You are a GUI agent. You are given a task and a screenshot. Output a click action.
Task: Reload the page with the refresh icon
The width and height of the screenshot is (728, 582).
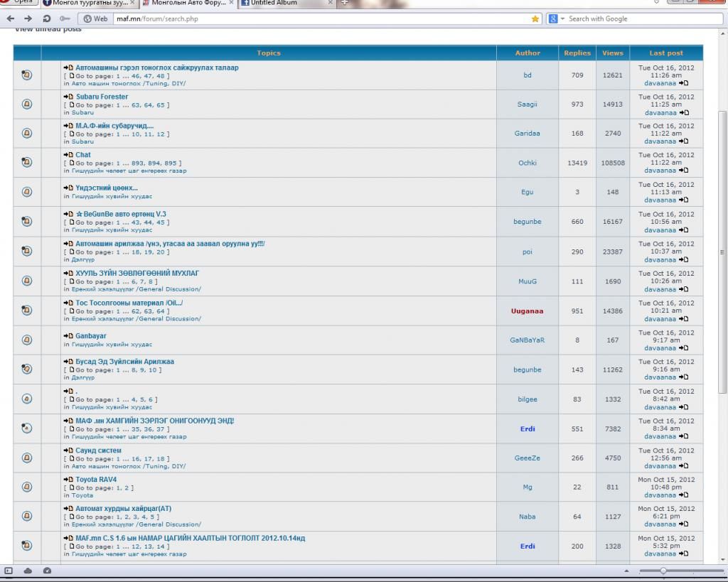(x=47, y=18)
